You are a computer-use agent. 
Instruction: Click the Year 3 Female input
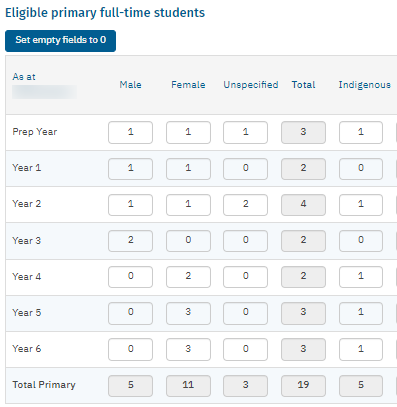(188, 241)
